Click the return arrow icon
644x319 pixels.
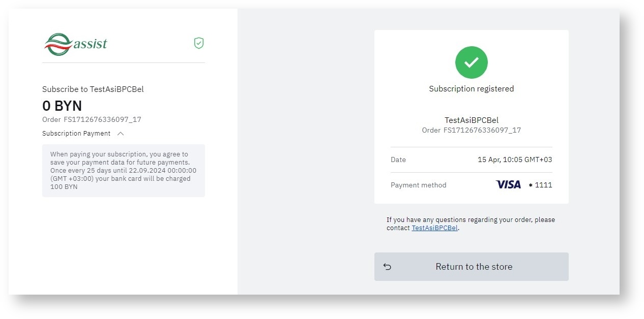(x=388, y=267)
